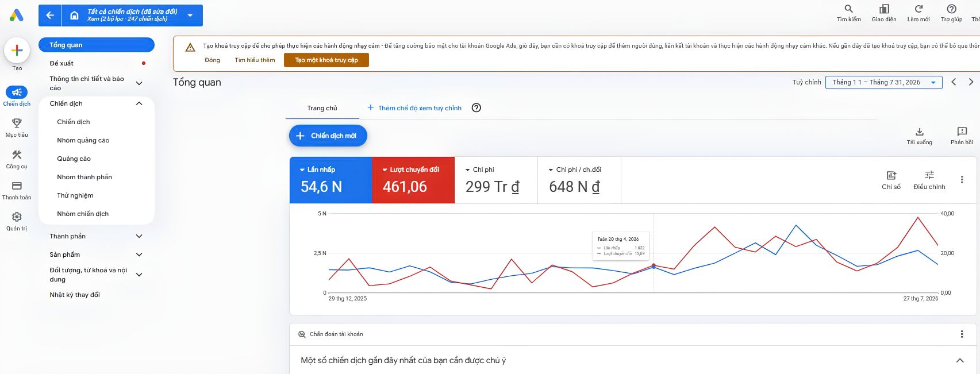Click the Tạo plus button
Image resolution: width=980 pixels, height=374 pixels.
tap(17, 51)
